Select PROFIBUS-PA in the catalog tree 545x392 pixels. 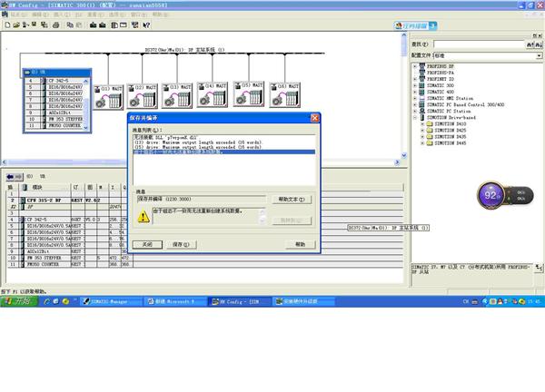pyautogui.click(x=440, y=73)
